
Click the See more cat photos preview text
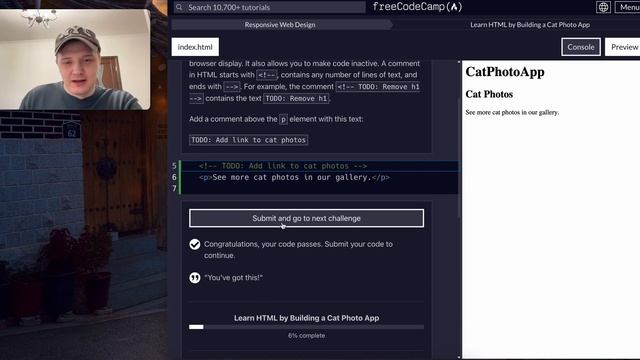(x=512, y=112)
